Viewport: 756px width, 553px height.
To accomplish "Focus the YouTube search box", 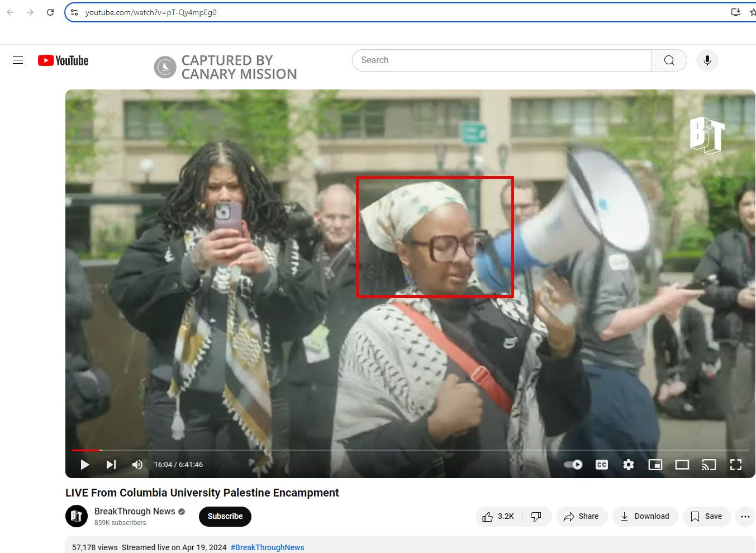I will coord(502,60).
